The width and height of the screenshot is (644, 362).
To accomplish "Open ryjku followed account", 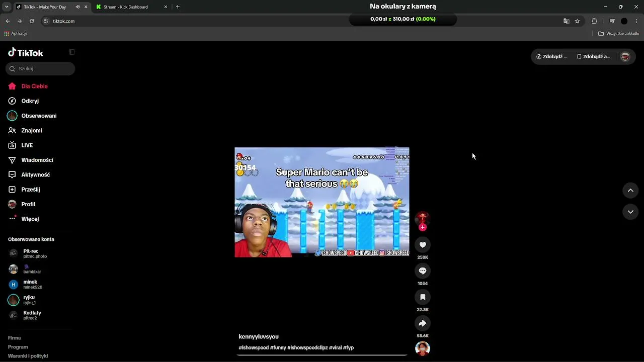I will [40, 300].
